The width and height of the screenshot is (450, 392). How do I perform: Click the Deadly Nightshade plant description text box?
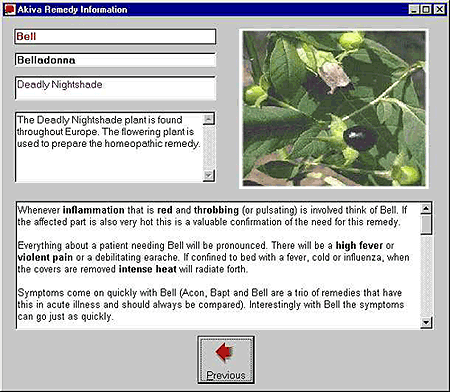click(109, 147)
